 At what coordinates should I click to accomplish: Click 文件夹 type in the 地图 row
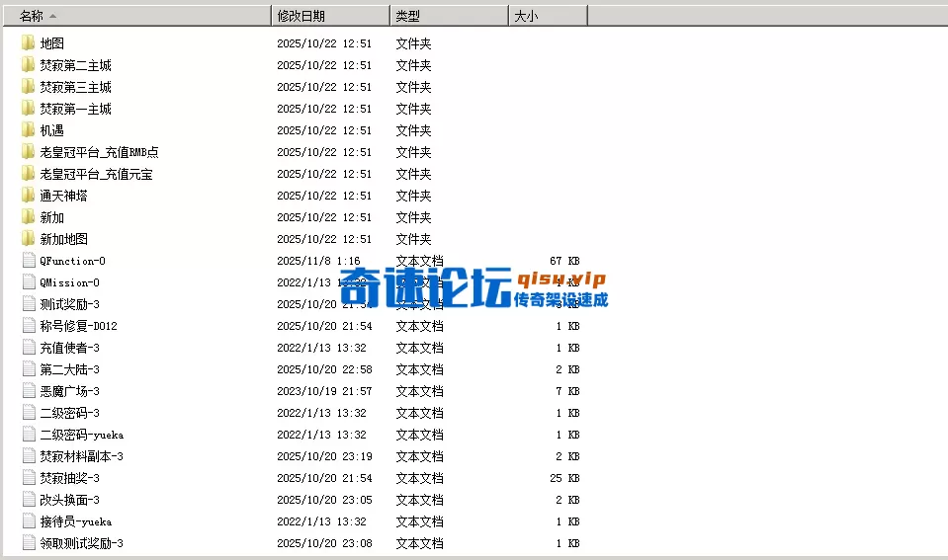click(x=413, y=43)
